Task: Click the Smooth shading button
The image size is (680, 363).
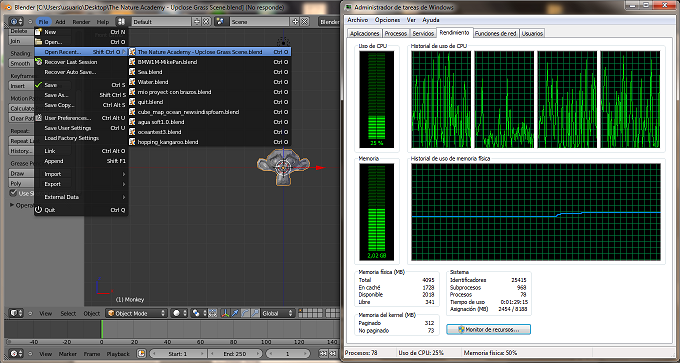Action: tap(21, 63)
